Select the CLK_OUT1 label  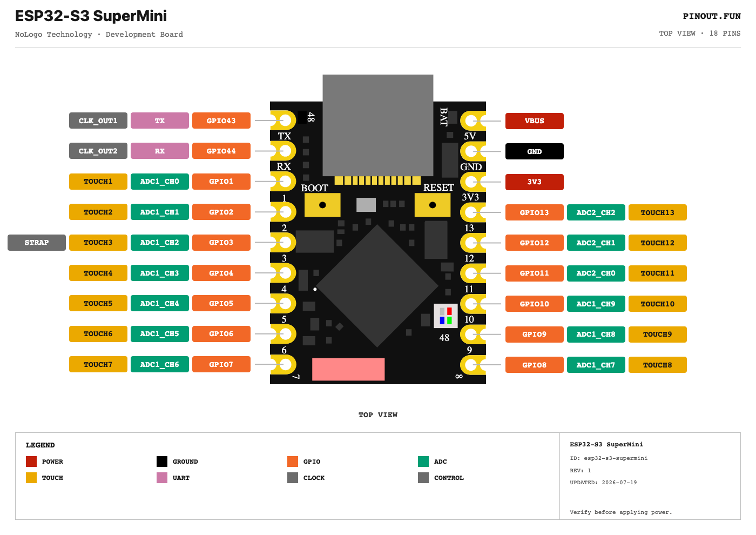(x=98, y=121)
